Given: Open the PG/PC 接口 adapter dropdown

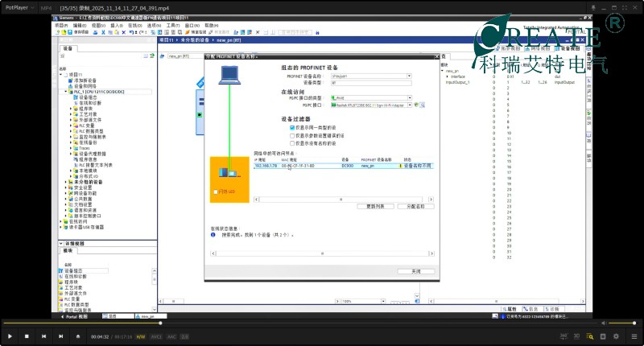Looking at the screenshot, I should [x=410, y=105].
